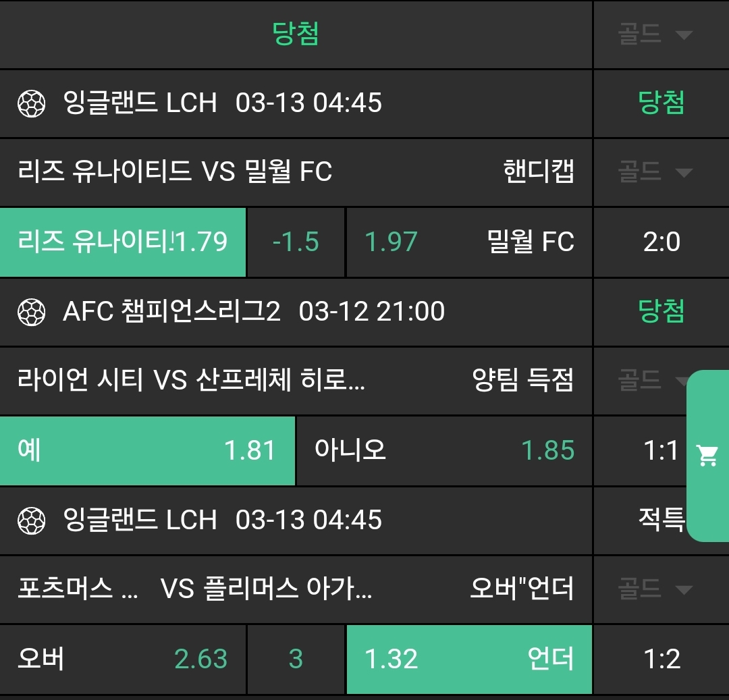Viewport: 729px width, 700px height.
Task: Click the soccer ball icon above the 포츠머스 match
Action: pos(31,520)
